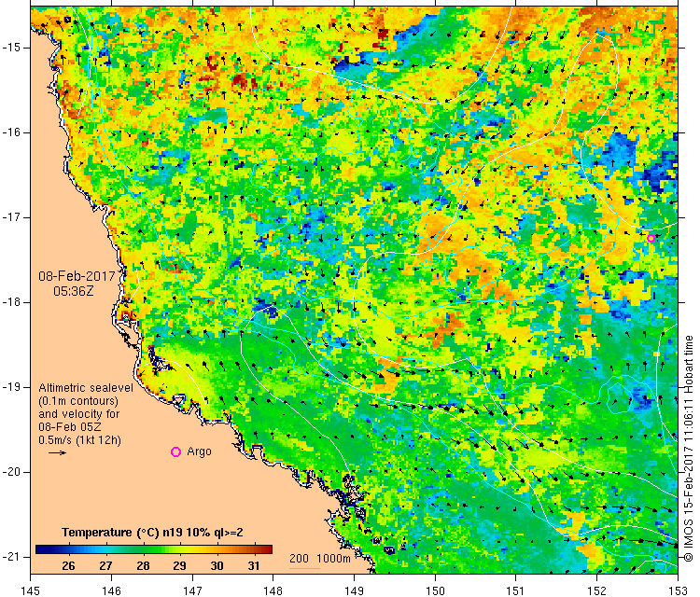Click the '27' color bar value
Screen dimensions: 700x597
[105, 566]
